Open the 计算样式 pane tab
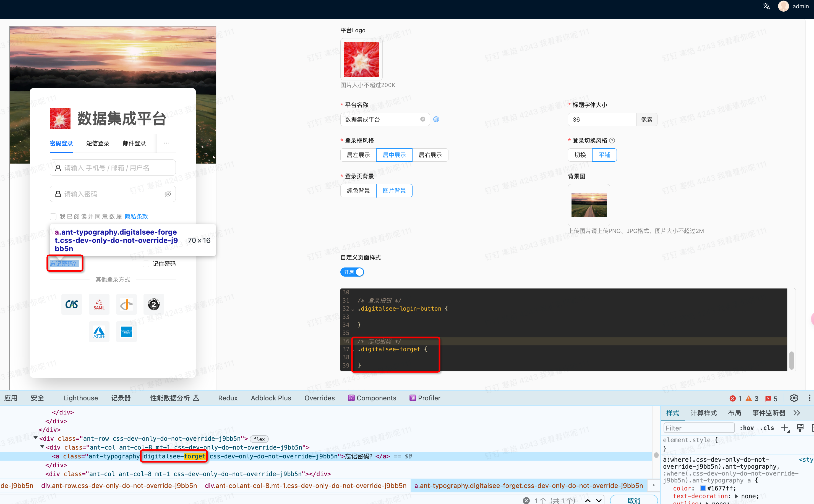The height and width of the screenshot is (504, 814). click(x=704, y=413)
